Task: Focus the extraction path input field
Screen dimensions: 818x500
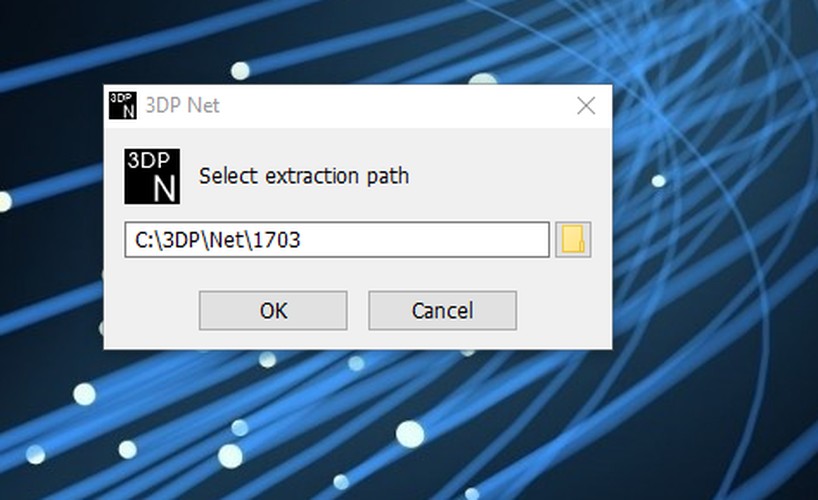Action: pyautogui.click(x=337, y=240)
